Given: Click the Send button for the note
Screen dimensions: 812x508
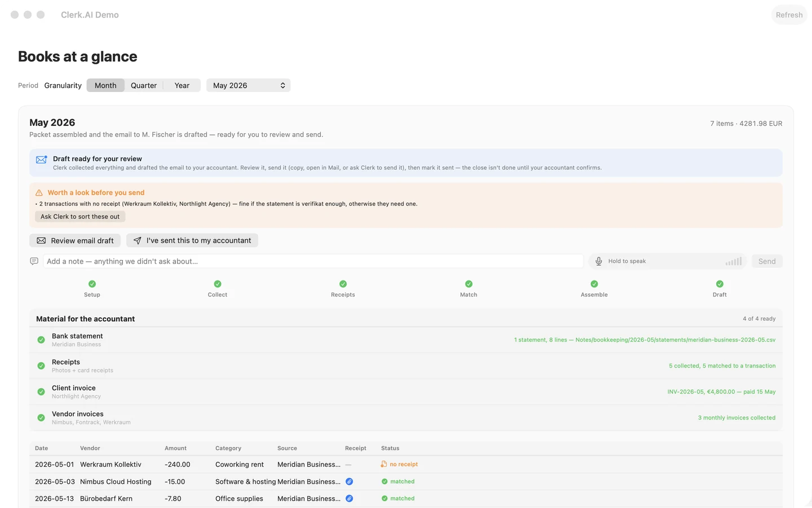Looking at the screenshot, I should (767, 261).
